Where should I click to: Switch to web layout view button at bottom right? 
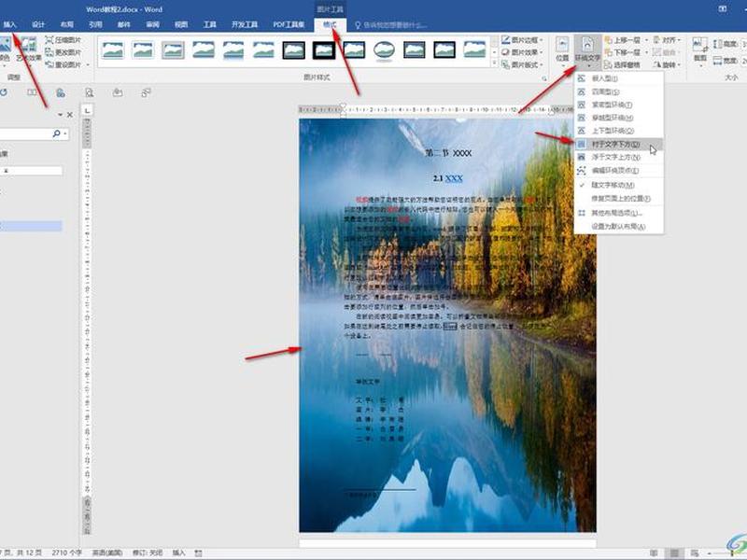pyautogui.click(x=695, y=553)
